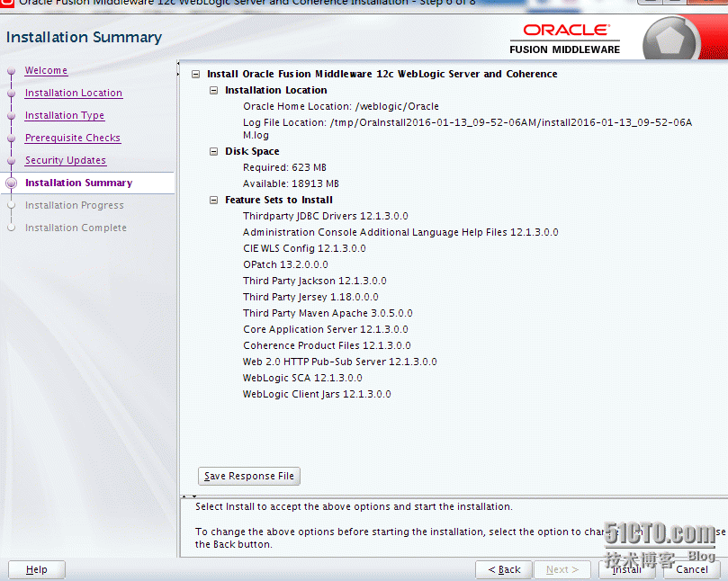Select the Oracle Home Location row
728x581 pixels.
341,106
